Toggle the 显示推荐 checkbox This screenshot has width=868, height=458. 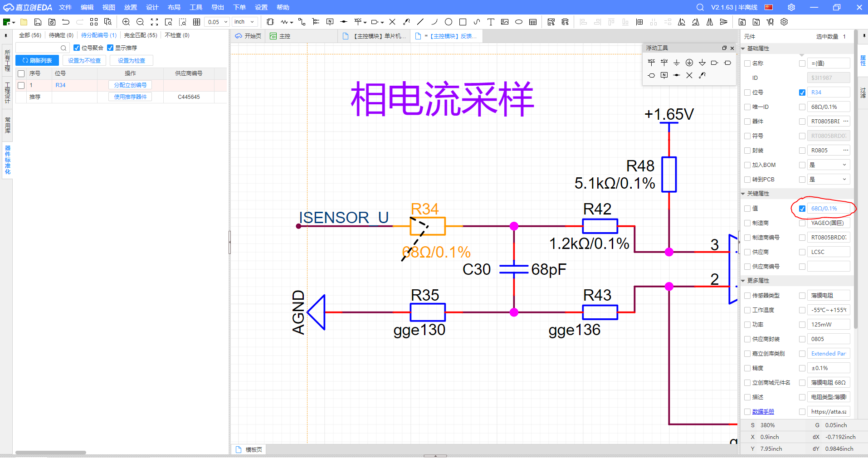[x=110, y=48]
